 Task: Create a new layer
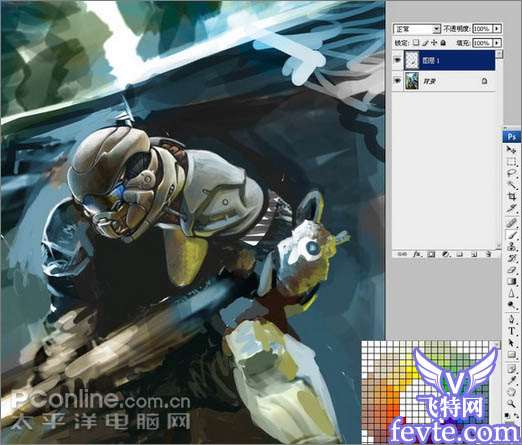tap(474, 254)
